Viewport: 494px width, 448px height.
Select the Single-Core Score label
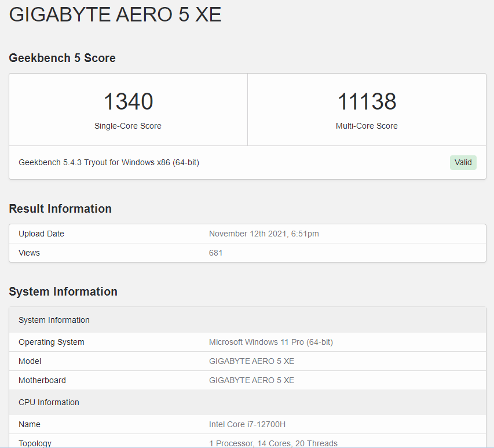click(128, 126)
